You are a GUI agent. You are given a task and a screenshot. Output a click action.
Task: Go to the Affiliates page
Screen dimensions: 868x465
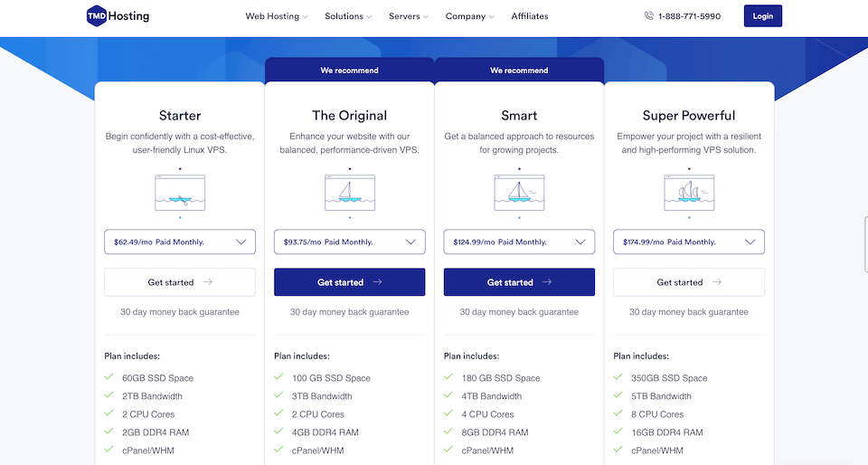(x=530, y=16)
